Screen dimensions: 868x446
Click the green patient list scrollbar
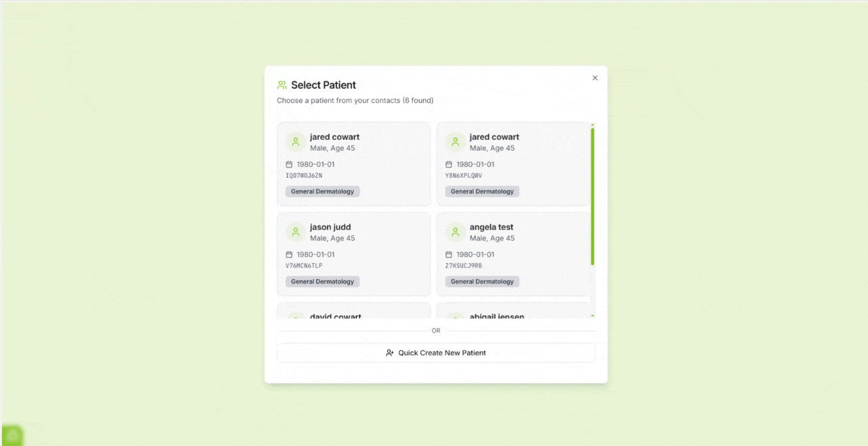(593, 196)
